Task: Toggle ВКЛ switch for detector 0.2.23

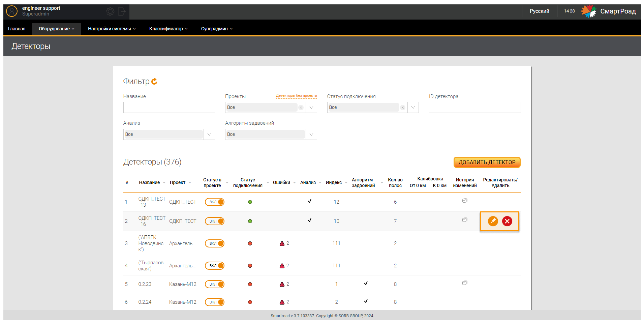Action: click(x=215, y=284)
